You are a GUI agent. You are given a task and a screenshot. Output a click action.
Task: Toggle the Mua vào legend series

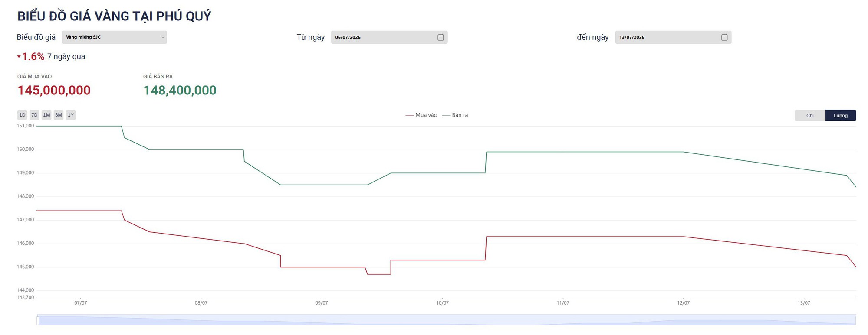click(421, 115)
